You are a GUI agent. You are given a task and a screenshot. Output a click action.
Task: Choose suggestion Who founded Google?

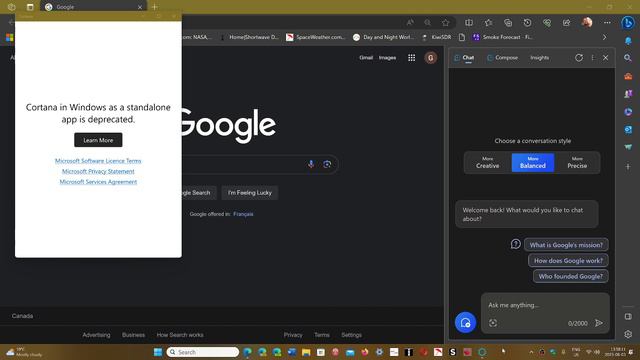[x=571, y=276]
